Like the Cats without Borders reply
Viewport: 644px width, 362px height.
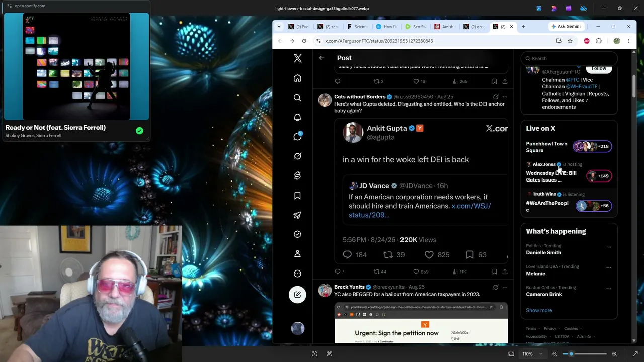point(416,271)
